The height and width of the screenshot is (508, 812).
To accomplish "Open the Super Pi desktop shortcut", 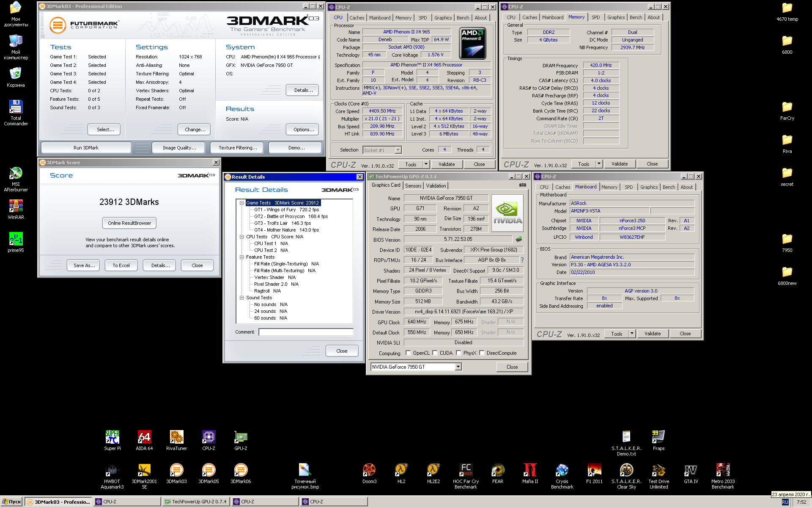I will pyautogui.click(x=112, y=440).
